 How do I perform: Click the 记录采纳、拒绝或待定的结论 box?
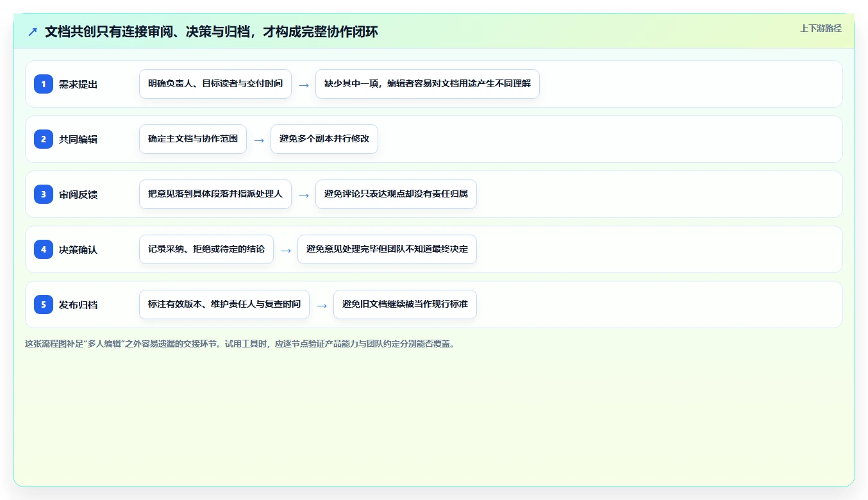click(206, 249)
